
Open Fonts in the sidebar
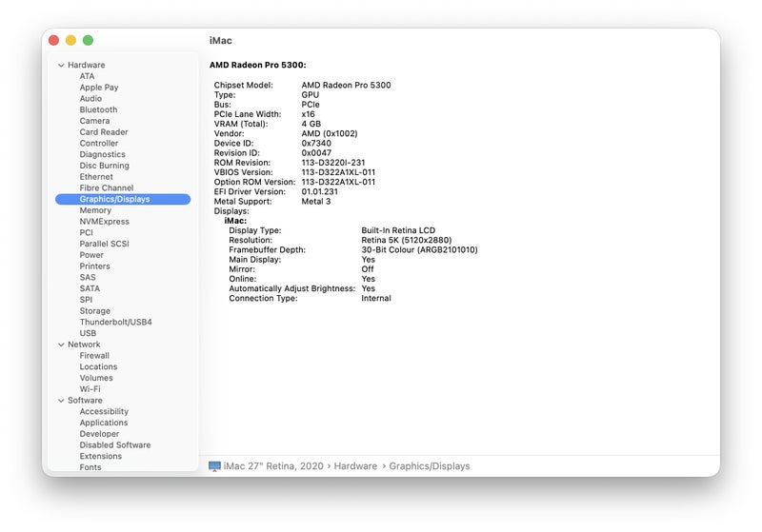[90, 467]
